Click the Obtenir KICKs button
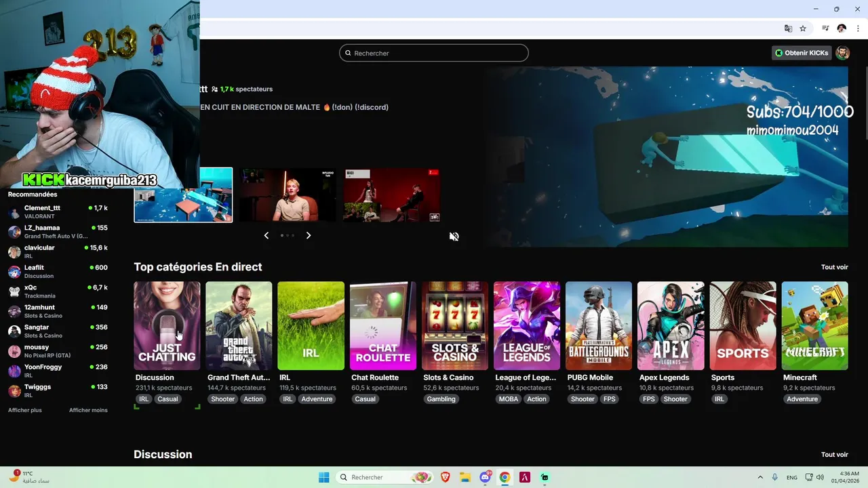Screen dimensions: 868x488 tap(802, 53)
